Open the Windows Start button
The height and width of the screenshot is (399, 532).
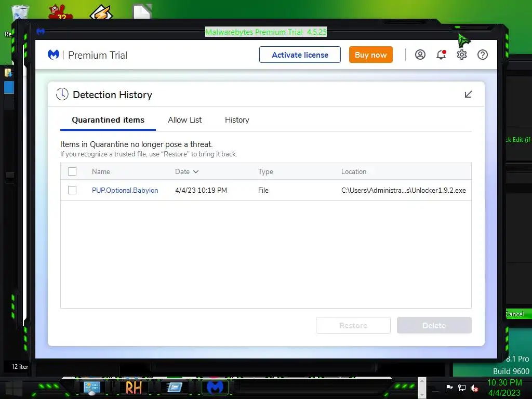(14, 388)
